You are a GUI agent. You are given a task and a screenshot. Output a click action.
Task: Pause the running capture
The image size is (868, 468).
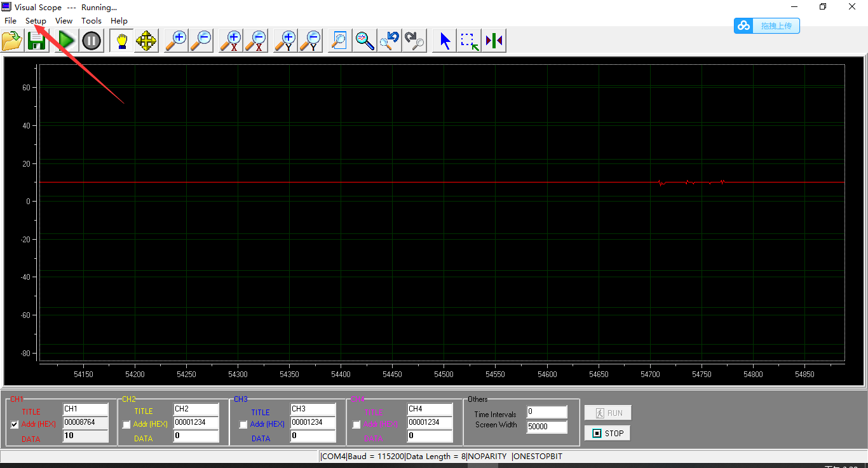(x=91, y=40)
